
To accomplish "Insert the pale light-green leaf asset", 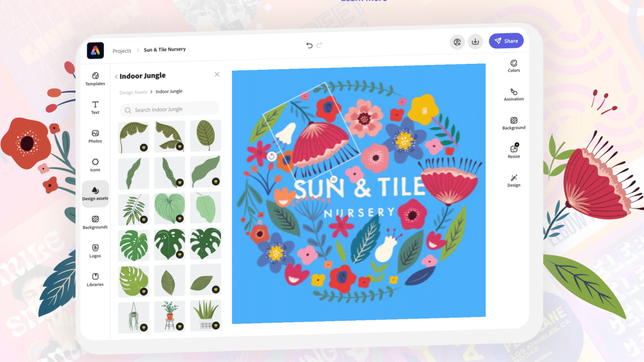I will [x=205, y=208].
